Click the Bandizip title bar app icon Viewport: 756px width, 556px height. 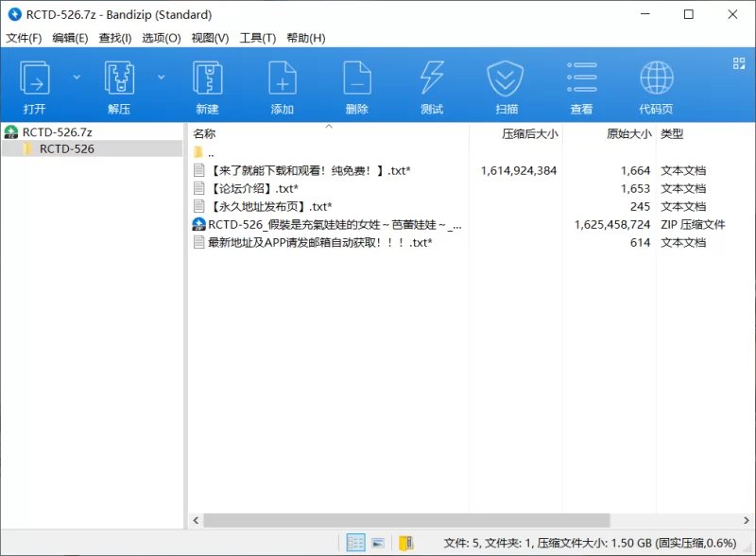[15, 14]
